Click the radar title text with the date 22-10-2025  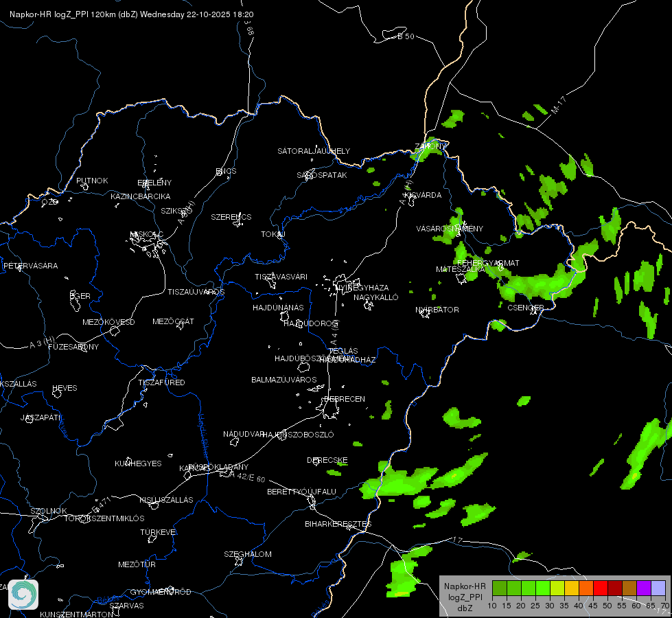132,14
